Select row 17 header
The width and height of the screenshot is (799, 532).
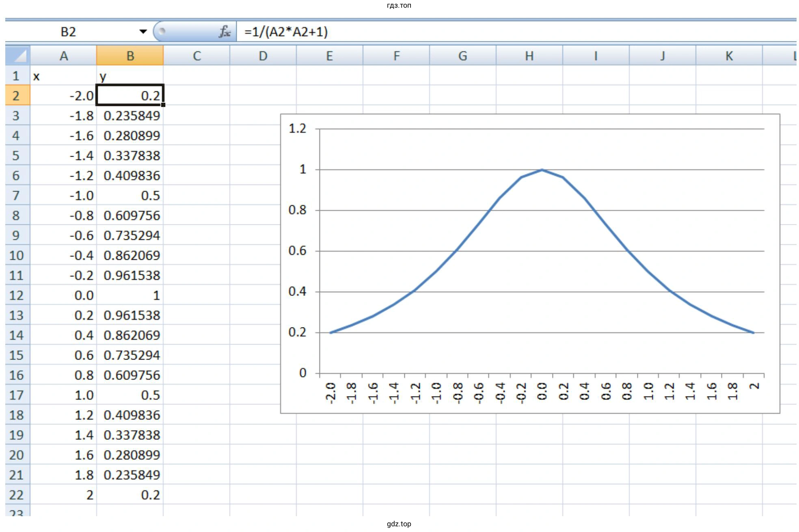pos(18,395)
